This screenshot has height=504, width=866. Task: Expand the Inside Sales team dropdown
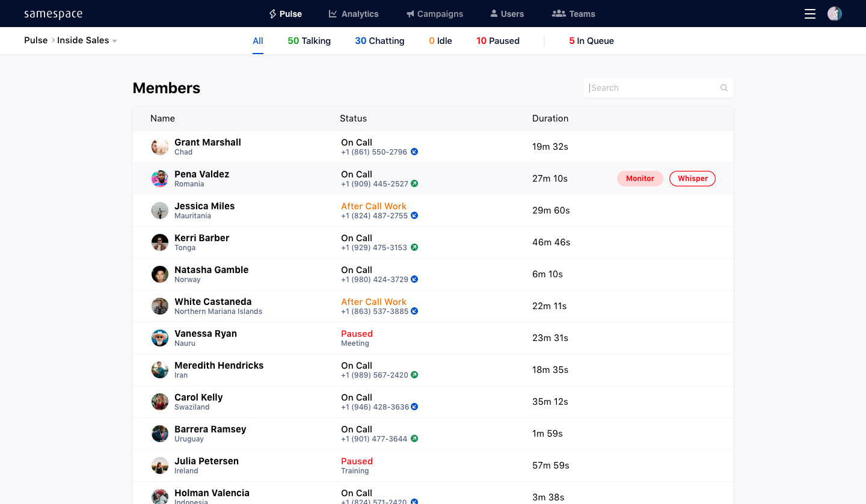click(114, 41)
